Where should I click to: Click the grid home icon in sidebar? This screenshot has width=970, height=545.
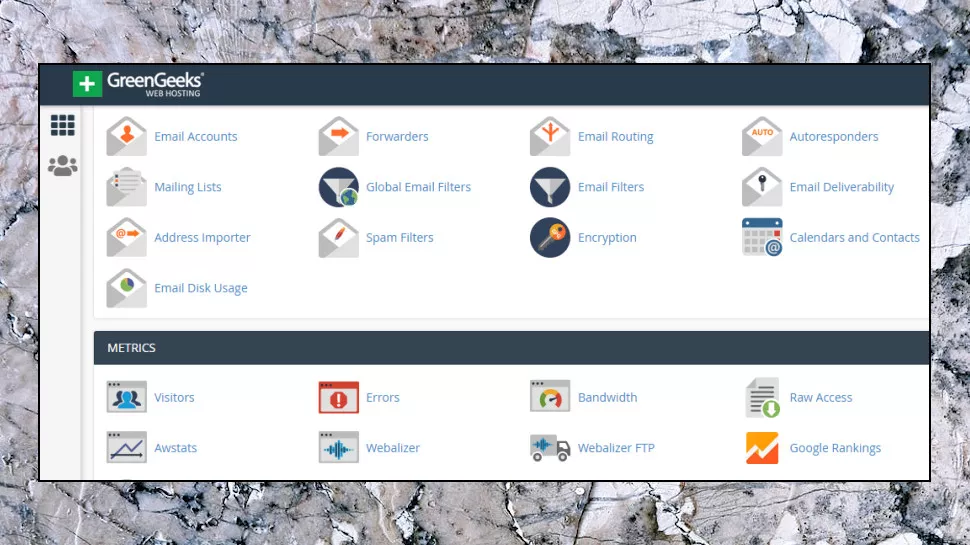tap(62, 126)
